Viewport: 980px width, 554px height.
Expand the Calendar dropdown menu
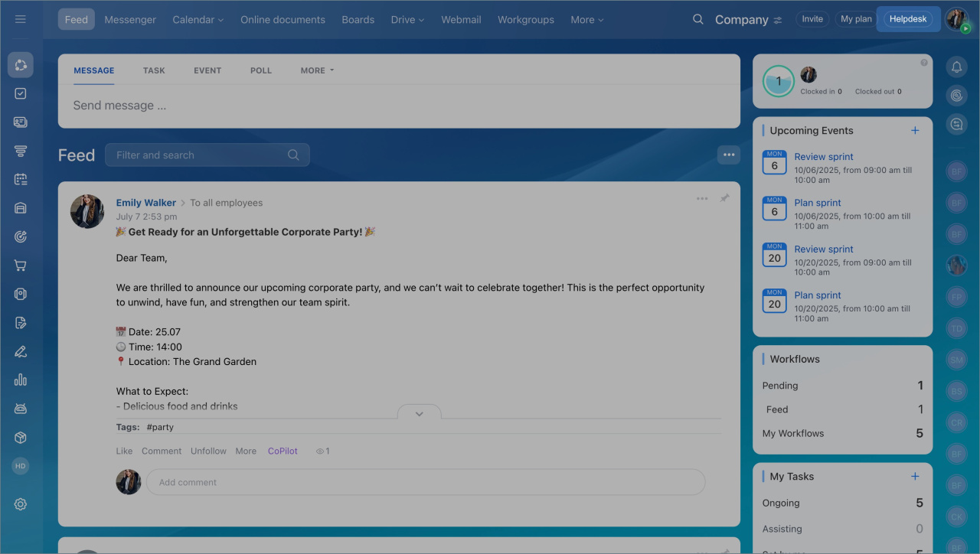coord(198,20)
